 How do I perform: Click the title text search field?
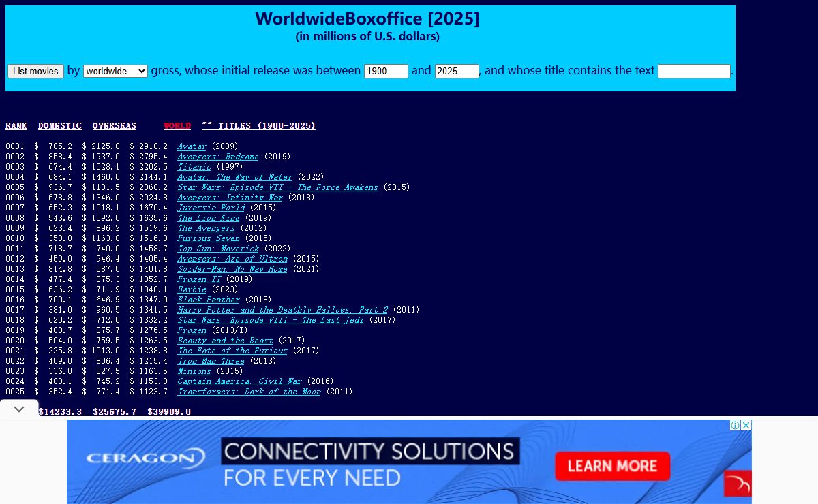click(x=695, y=71)
